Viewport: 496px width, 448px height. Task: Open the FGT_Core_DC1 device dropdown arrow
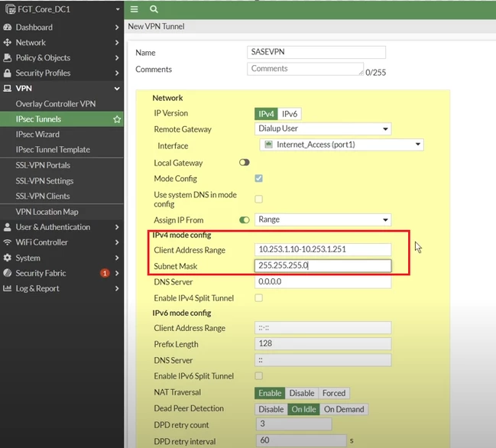pos(118,9)
